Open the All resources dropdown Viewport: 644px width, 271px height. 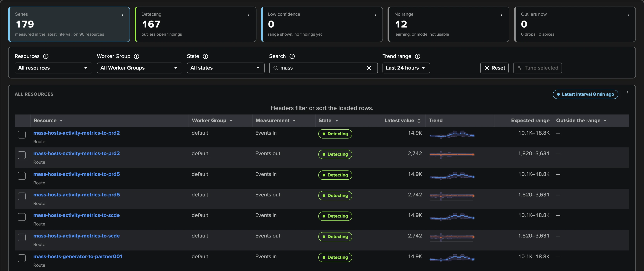[54, 68]
